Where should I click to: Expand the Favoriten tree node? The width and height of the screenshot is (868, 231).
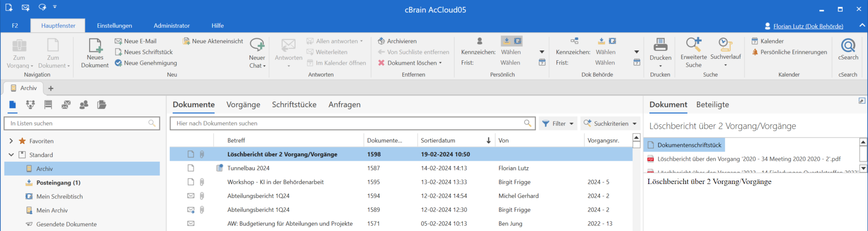click(11, 141)
